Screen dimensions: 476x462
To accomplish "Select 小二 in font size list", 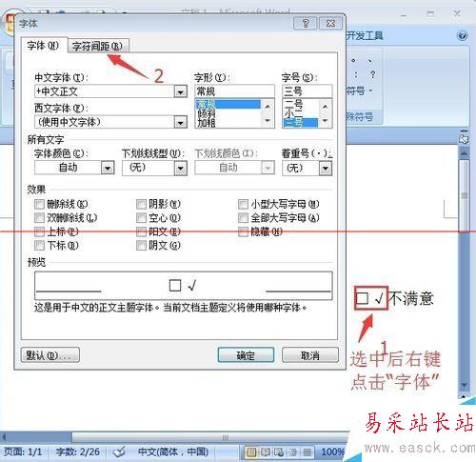I will [x=300, y=113].
